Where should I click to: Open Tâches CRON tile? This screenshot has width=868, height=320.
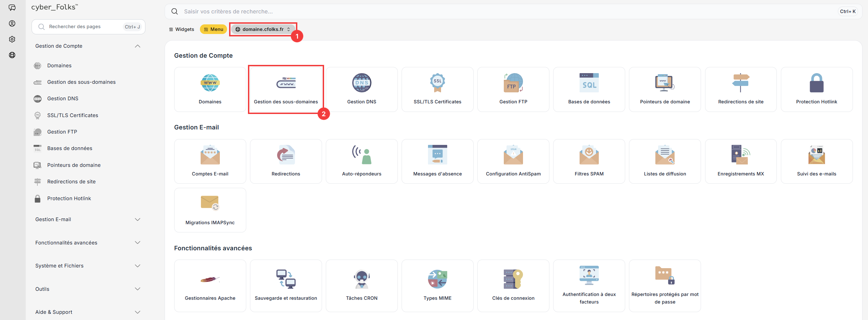pos(361,286)
